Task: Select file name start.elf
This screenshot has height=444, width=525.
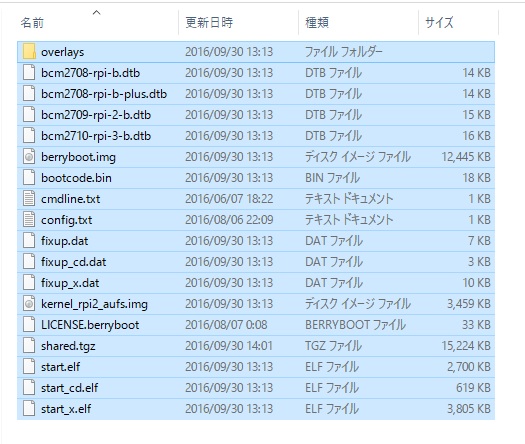Action: point(60,367)
